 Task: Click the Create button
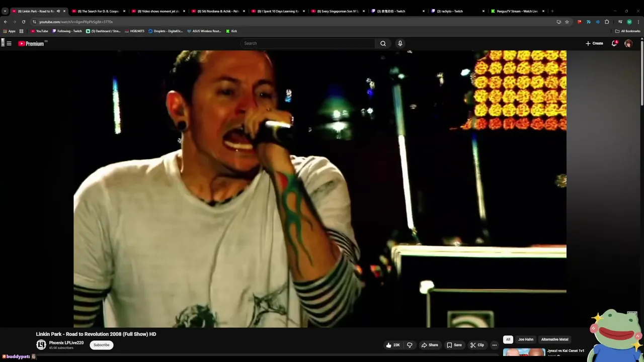coord(594,43)
